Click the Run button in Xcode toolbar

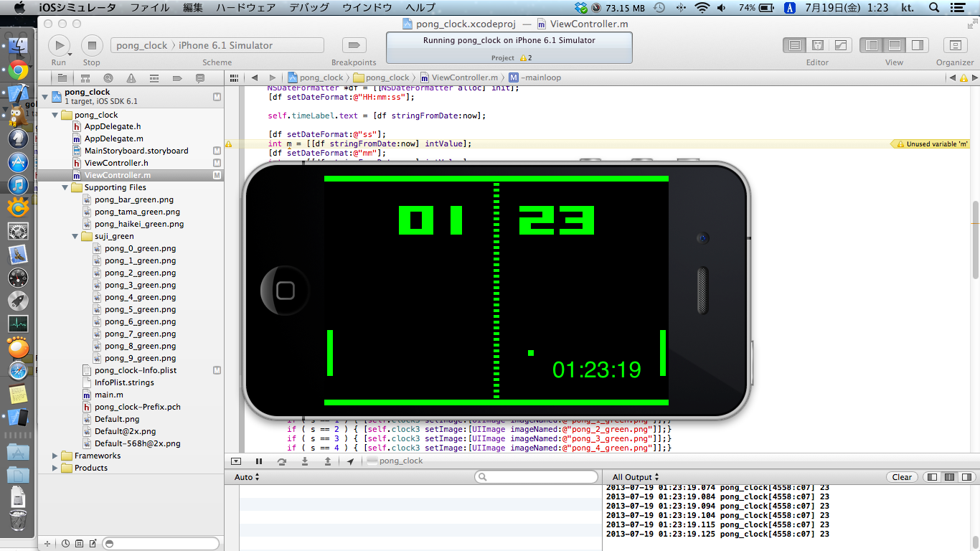pos(58,45)
